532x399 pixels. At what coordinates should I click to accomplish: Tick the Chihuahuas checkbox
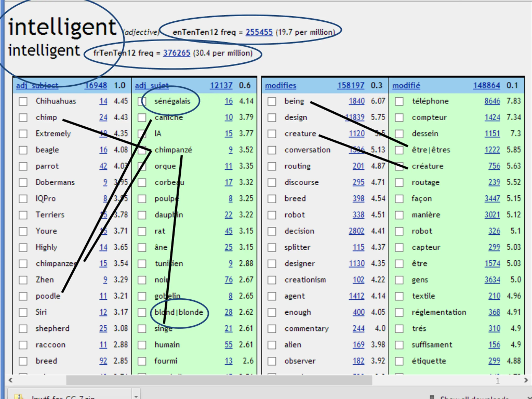[23, 101]
